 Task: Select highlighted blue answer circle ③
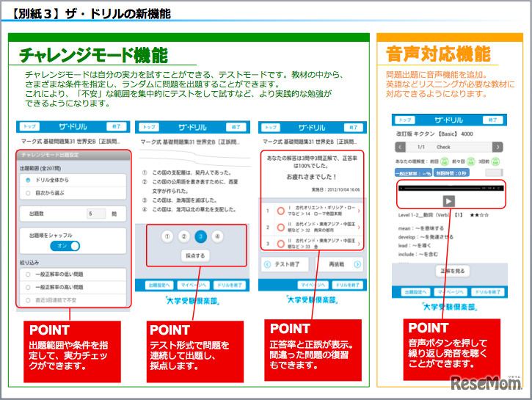(201, 236)
